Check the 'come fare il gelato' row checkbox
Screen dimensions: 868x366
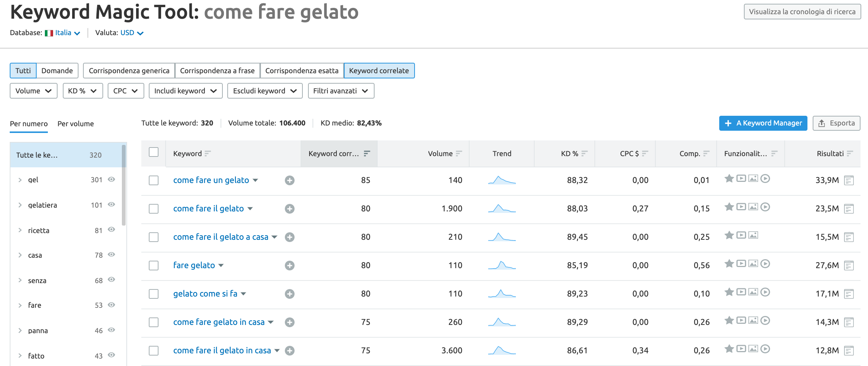[154, 209]
